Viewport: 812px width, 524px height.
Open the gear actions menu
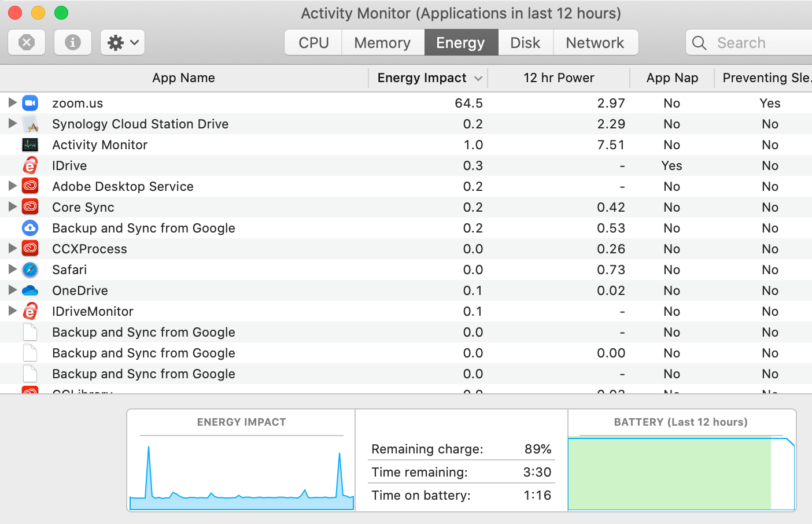click(x=123, y=42)
